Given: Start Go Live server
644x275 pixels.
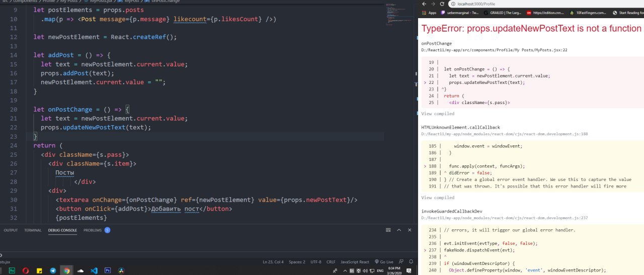Looking at the screenshot, I should point(384,262).
